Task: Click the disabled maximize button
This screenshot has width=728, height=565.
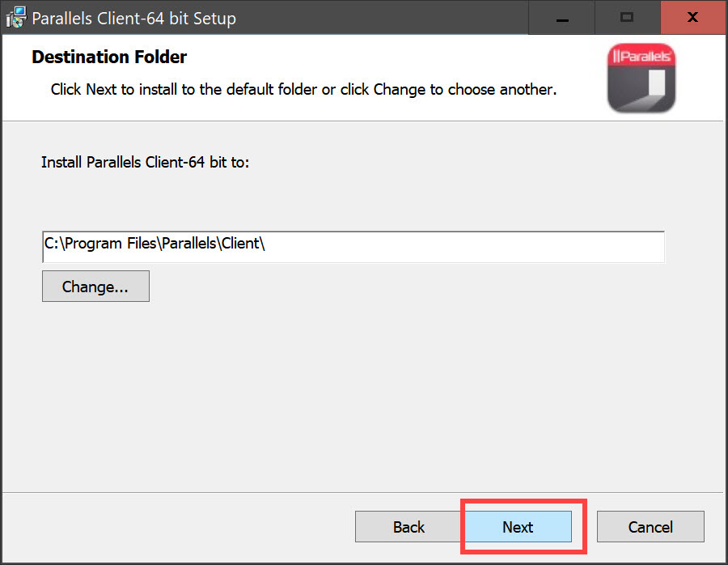Action: (x=627, y=17)
